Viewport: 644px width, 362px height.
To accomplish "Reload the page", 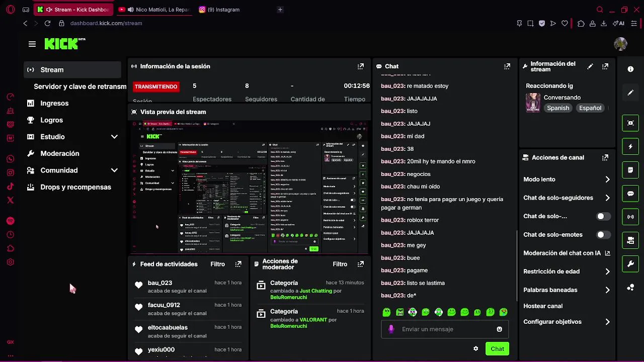I will [47, 23].
